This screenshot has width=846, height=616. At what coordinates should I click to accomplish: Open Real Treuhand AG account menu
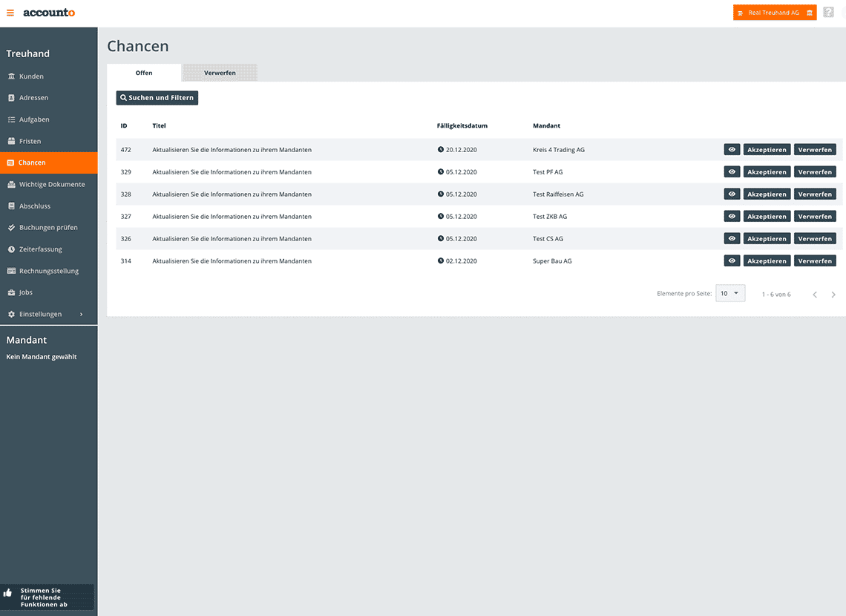point(774,13)
